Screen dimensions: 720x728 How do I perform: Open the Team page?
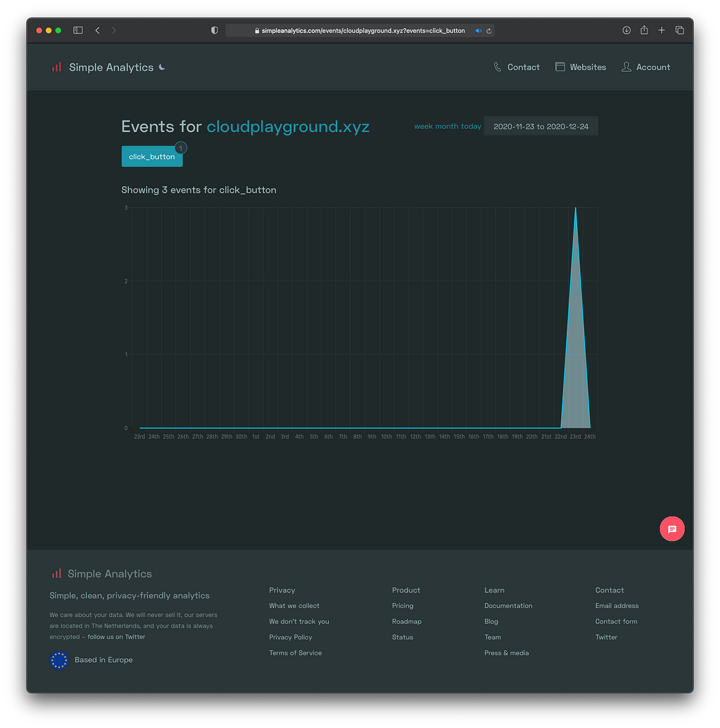(x=493, y=637)
